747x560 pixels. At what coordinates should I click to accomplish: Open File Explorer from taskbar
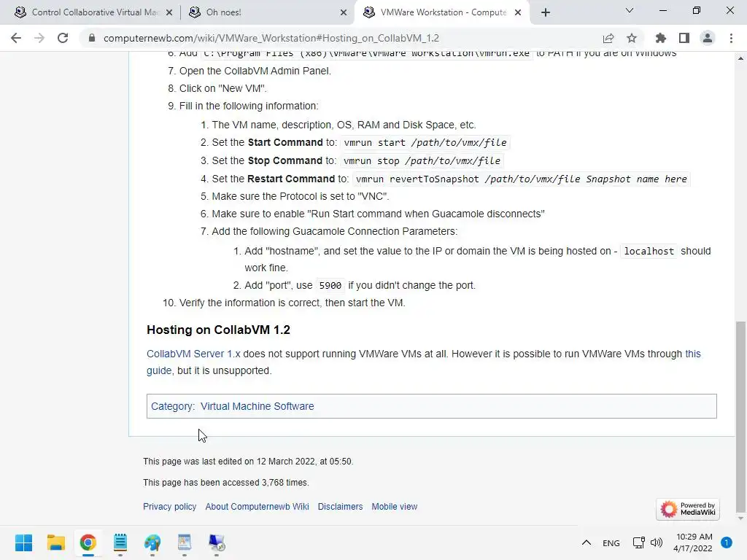55,542
